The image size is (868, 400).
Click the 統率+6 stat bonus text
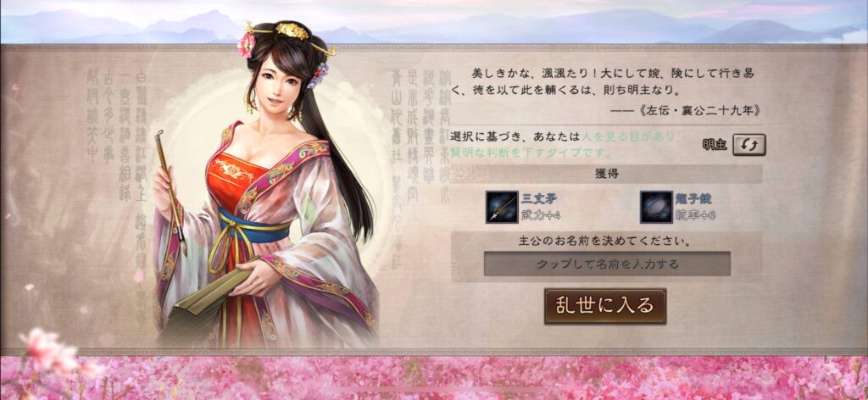[x=695, y=215]
